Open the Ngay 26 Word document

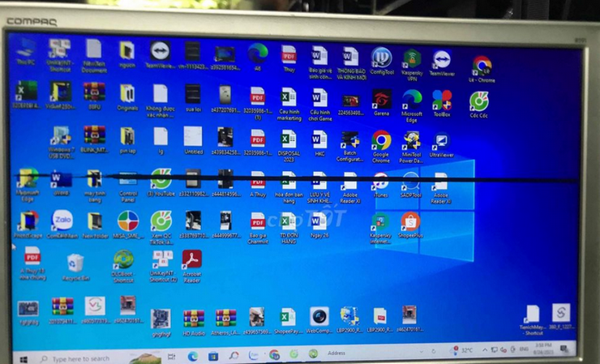point(319,226)
